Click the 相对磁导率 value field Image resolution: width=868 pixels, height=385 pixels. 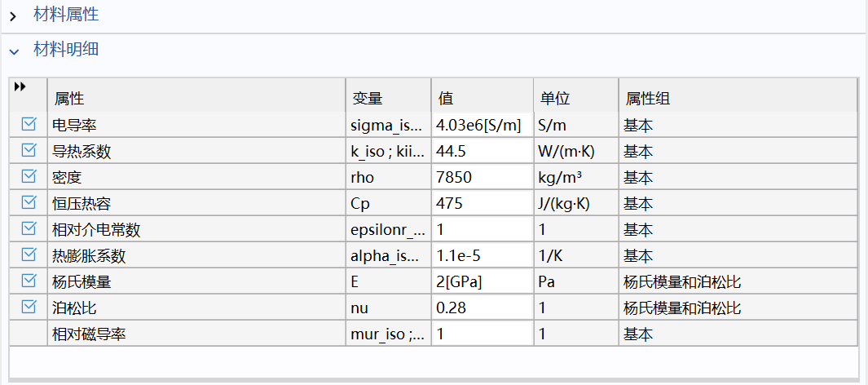(482, 334)
